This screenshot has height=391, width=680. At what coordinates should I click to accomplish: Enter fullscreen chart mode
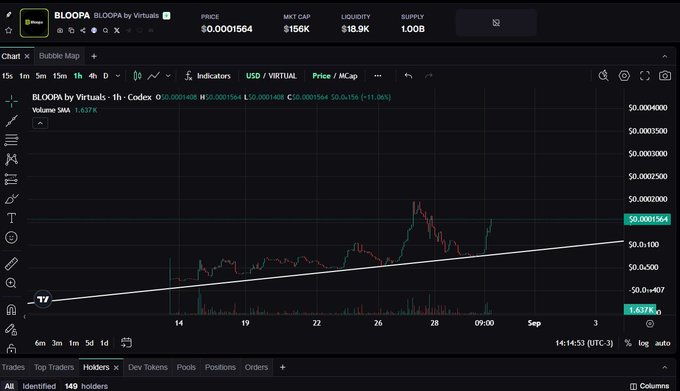tap(645, 76)
